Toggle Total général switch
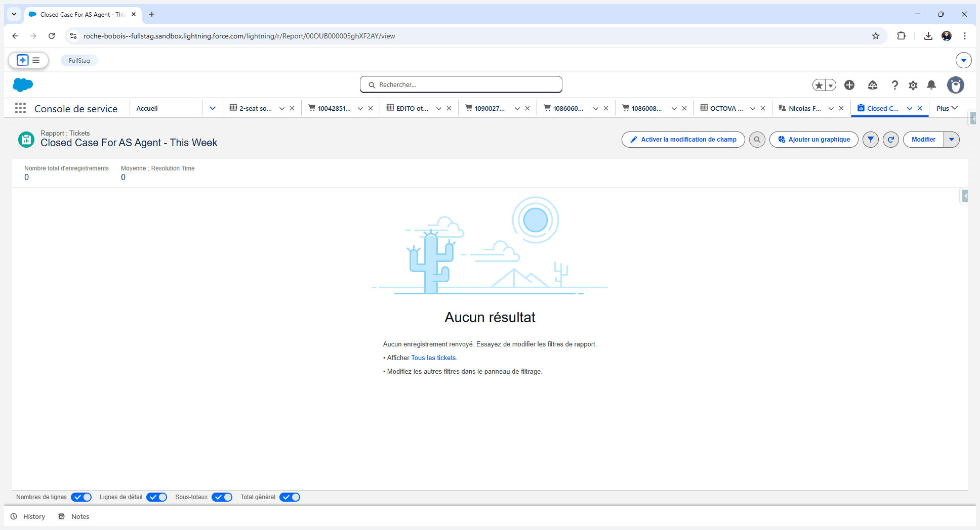This screenshot has width=980, height=530. pyautogui.click(x=290, y=497)
